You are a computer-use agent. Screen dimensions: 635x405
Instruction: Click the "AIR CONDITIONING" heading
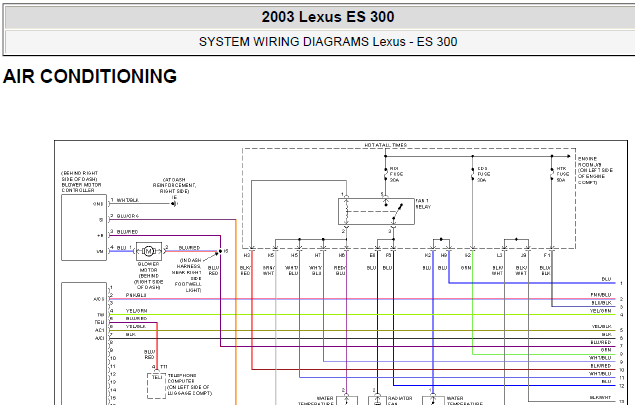pos(90,76)
